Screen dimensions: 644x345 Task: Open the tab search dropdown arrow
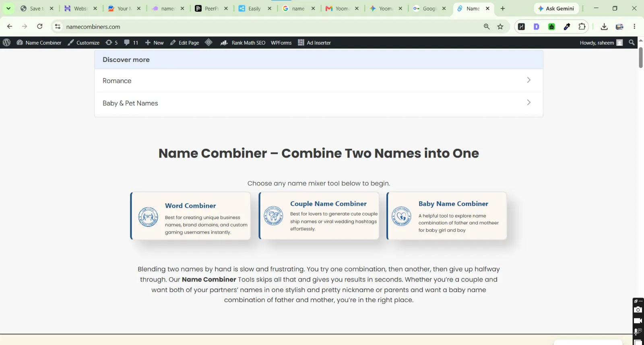(x=8, y=8)
